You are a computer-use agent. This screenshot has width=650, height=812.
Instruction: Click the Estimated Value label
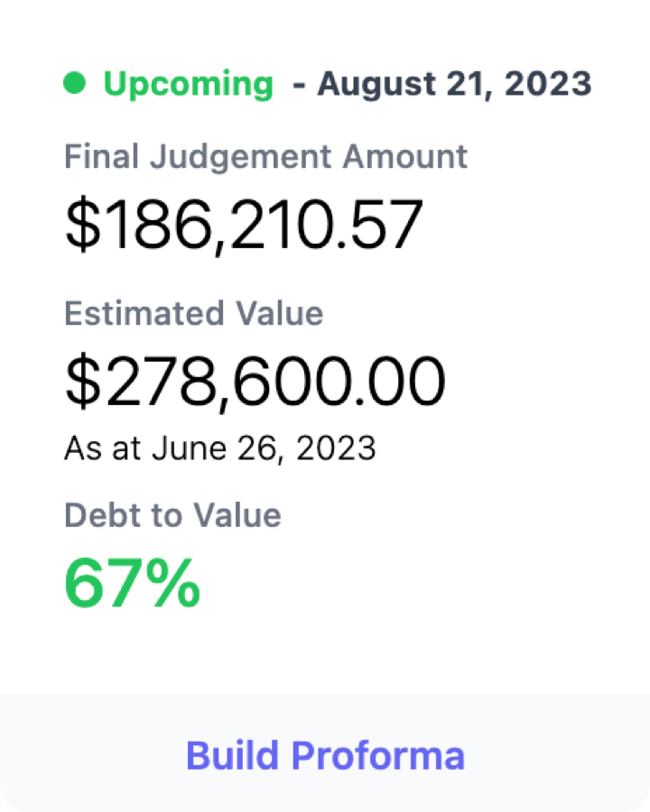(x=193, y=313)
